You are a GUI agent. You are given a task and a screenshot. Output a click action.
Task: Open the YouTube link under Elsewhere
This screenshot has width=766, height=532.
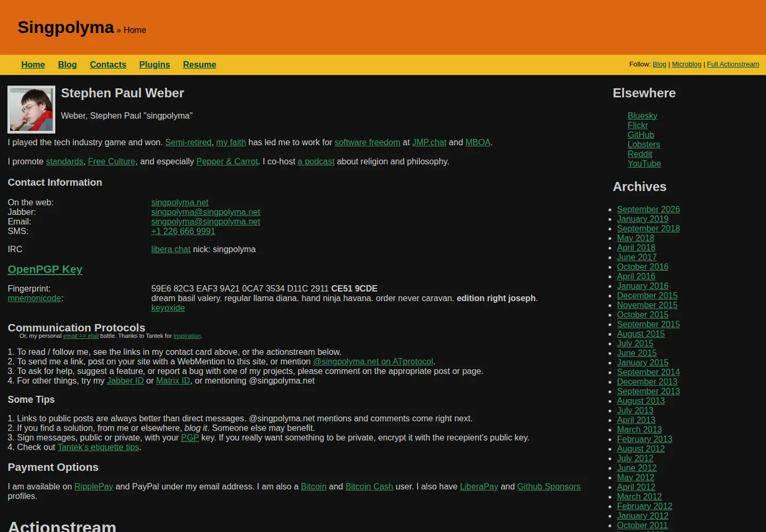tap(644, 164)
